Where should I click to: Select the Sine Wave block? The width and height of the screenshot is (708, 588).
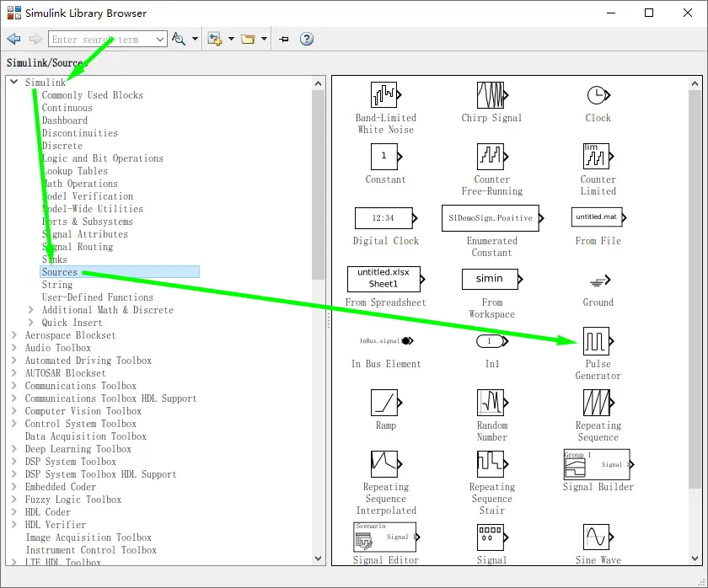tap(598, 537)
